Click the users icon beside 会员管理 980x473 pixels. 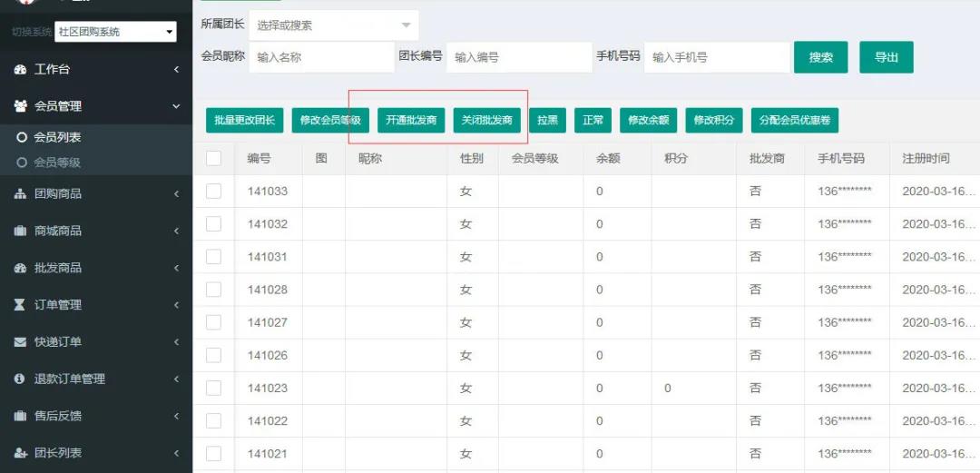[20, 107]
